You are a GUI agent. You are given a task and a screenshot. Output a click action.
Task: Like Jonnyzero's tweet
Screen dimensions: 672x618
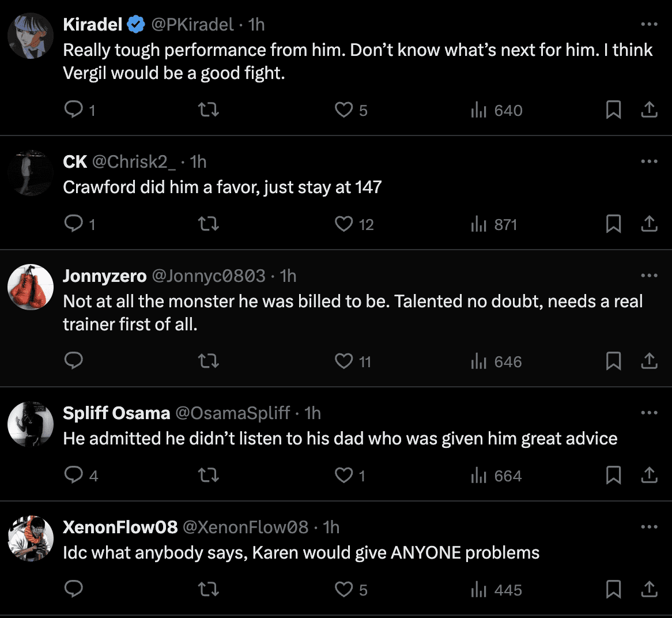(344, 361)
